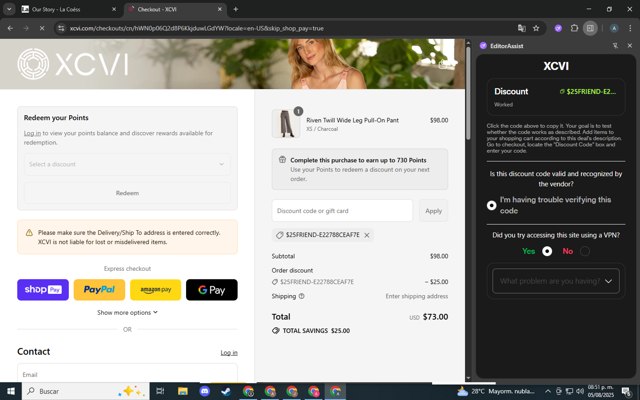This screenshot has width=640, height=400.
Task: Open the weather widget showing 28°C
Action: click(495, 391)
